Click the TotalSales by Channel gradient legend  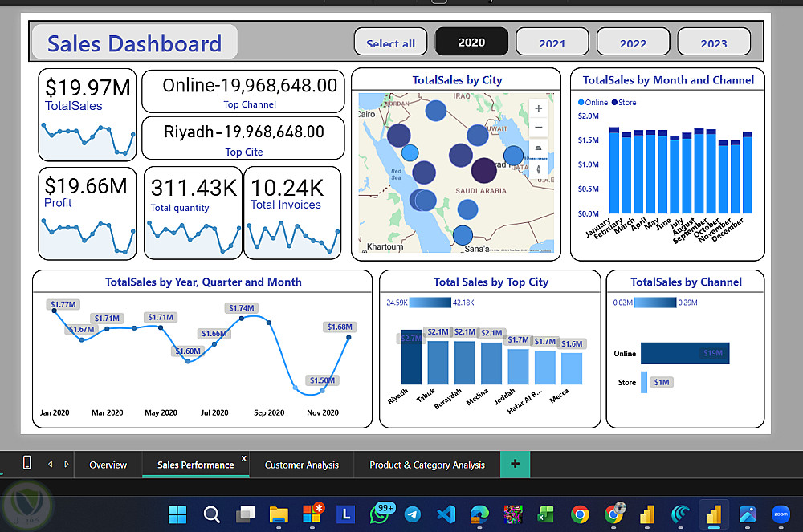coord(655,303)
